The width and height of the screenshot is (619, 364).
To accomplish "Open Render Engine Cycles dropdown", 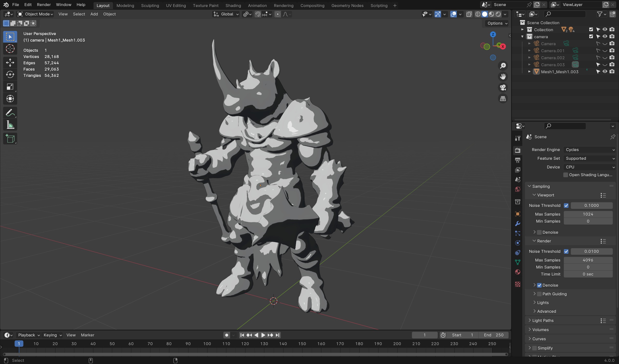I will 589,150.
